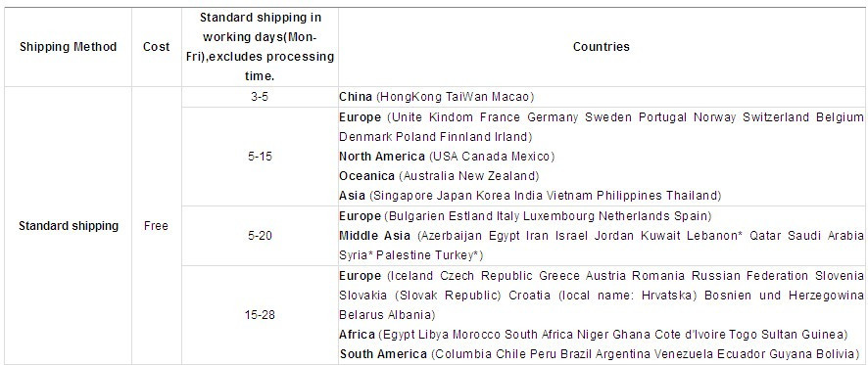Click the Oceanica (Australia New Zealand) line
This screenshot has height=365, width=868.
tap(439, 176)
